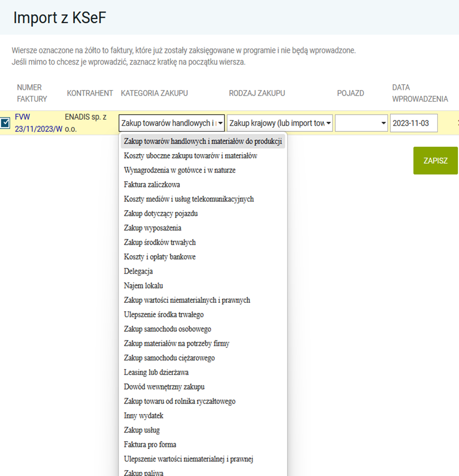Choose Zakup usług from the list

coord(141,430)
